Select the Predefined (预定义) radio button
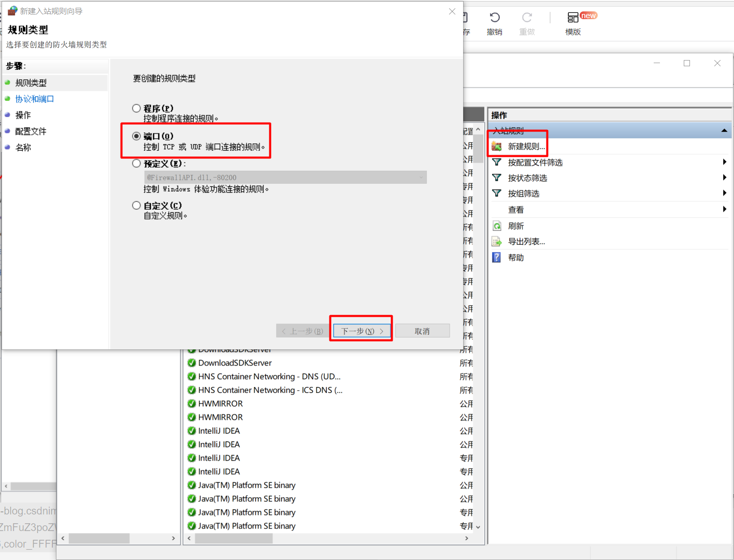Viewport: 734px width, 560px height. point(137,164)
